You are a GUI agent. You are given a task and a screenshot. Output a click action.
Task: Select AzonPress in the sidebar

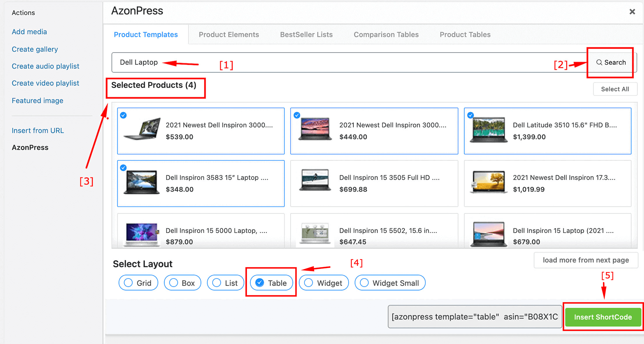[30, 147]
